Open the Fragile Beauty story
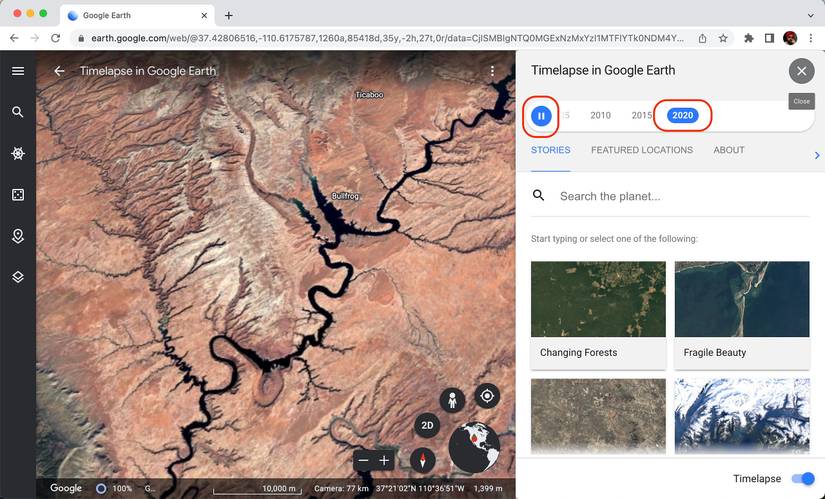825x499 pixels. [742, 315]
